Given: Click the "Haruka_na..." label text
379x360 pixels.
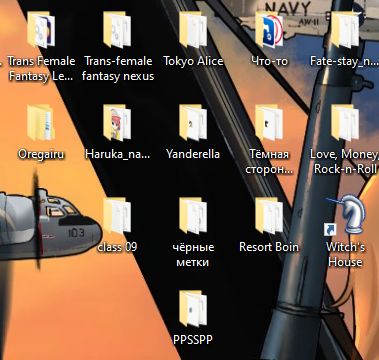Looking at the screenshot, I should (117, 154).
